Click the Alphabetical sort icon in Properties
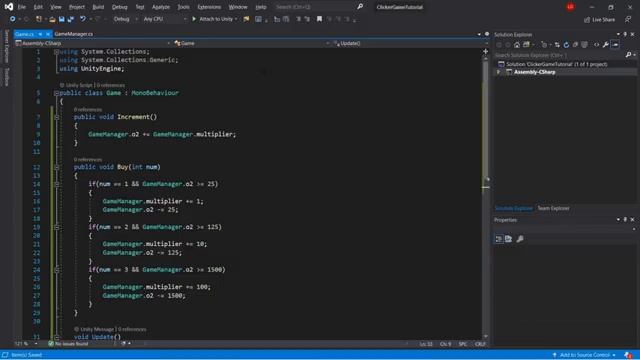Screen dimensions: 640x360 click(509, 239)
